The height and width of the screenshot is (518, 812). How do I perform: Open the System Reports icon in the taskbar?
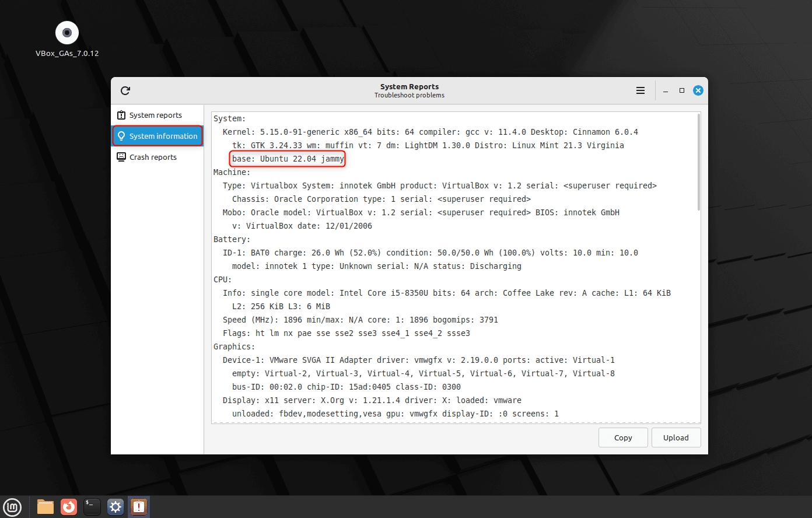coord(138,507)
